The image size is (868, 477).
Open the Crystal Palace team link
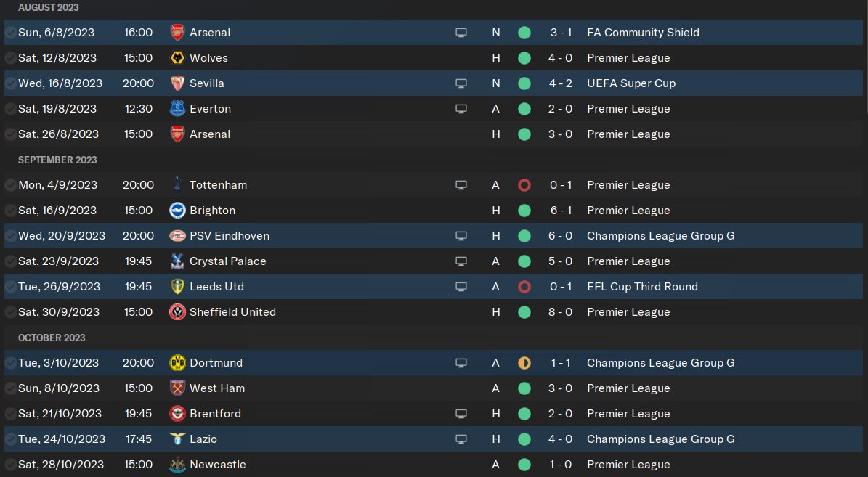(227, 261)
